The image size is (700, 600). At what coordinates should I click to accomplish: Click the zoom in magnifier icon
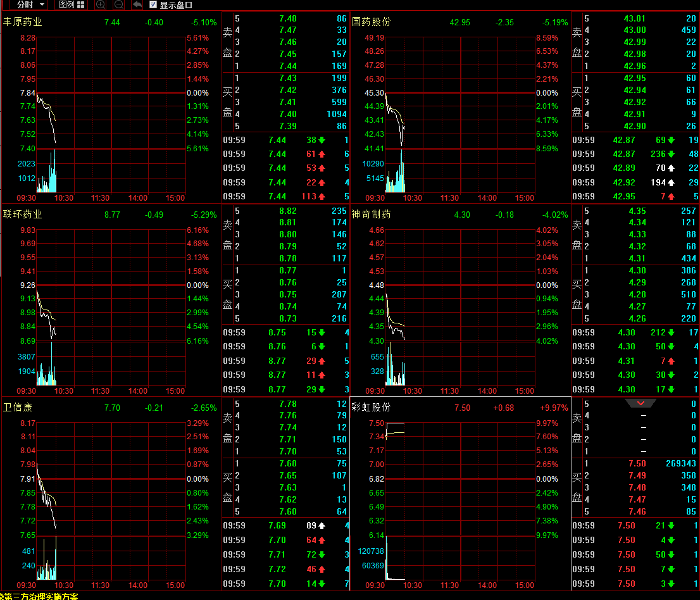click(x=101, y=5)
